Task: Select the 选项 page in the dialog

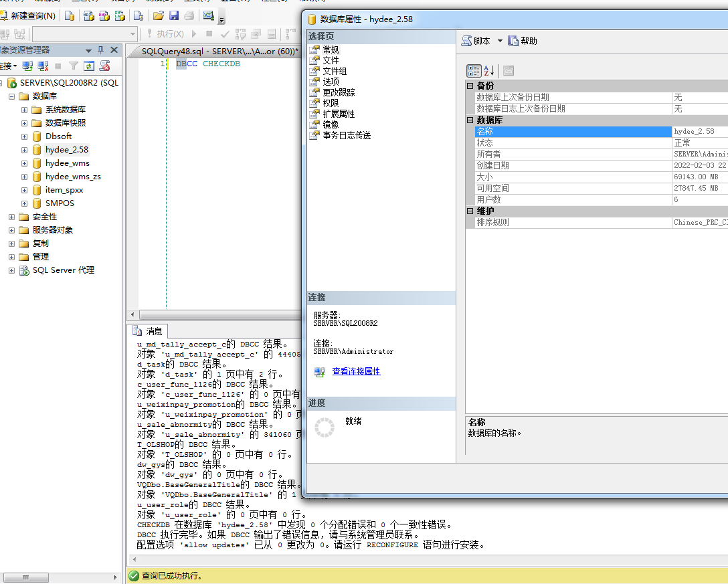Action: (333, 81)
